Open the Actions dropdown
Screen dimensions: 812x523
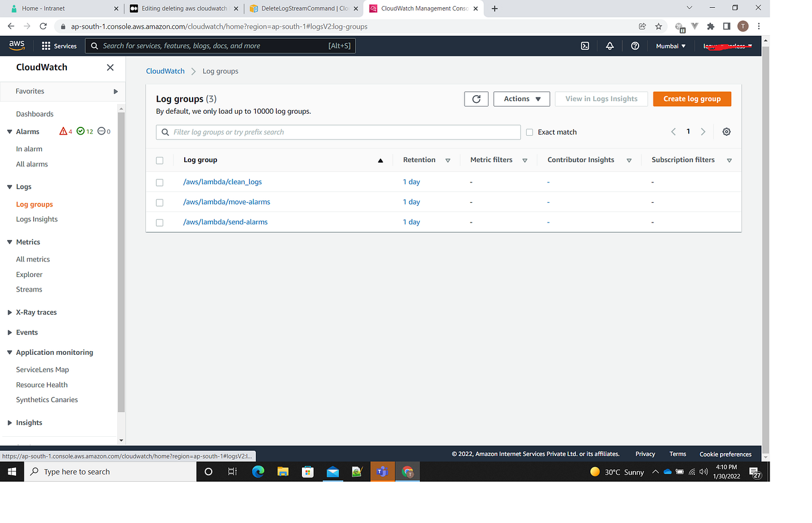521,99
